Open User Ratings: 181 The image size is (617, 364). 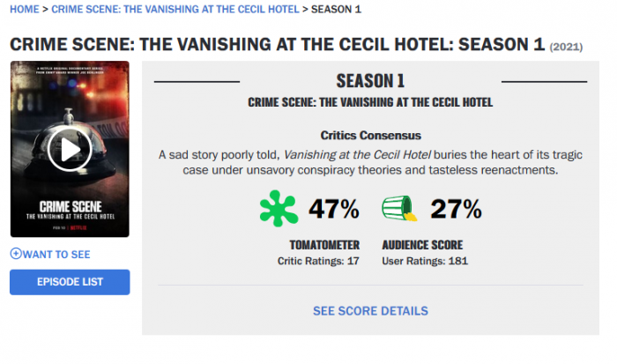click(x=424, y=261)
